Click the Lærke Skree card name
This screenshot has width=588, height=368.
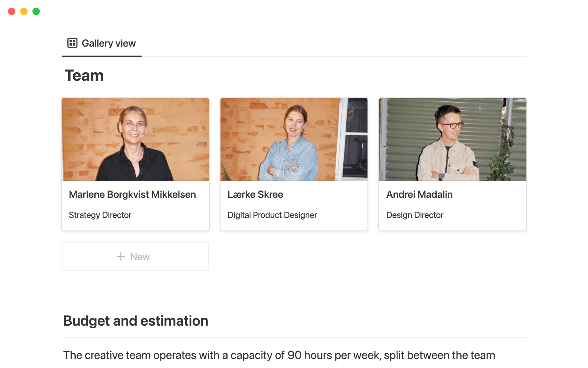tap(255, 194)
